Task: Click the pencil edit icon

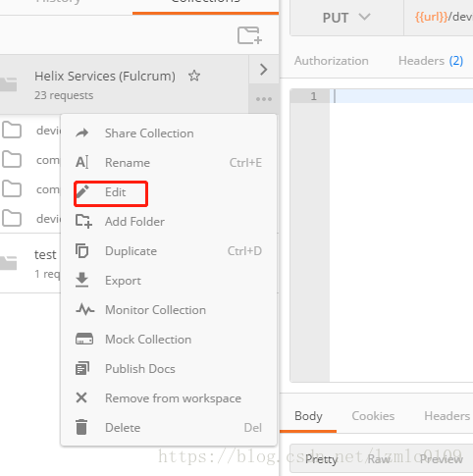Action: [82, 191]
